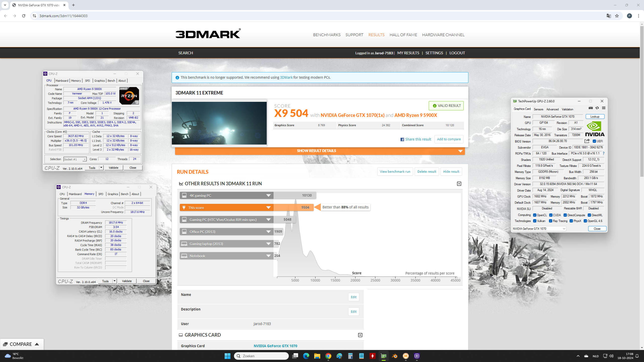Viewport: 644px width, 362px height.
Task: Switch to Sensors tab in GPU-Z
Action: tap(538, 109)
